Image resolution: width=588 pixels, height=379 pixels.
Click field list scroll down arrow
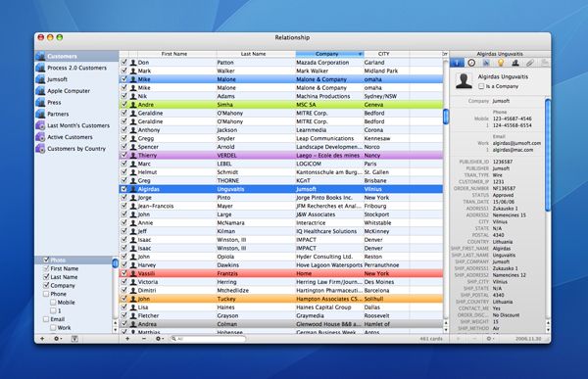(x=115, y=330)
